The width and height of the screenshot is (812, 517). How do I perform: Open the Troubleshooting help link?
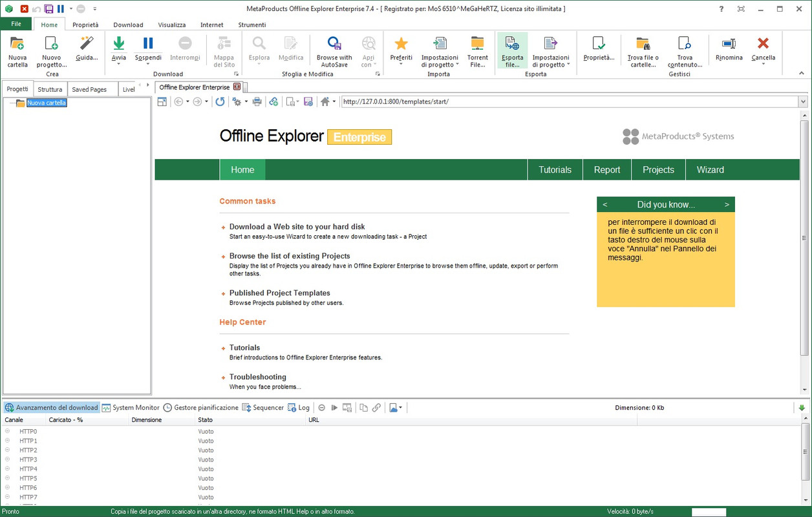coord(257,377)
